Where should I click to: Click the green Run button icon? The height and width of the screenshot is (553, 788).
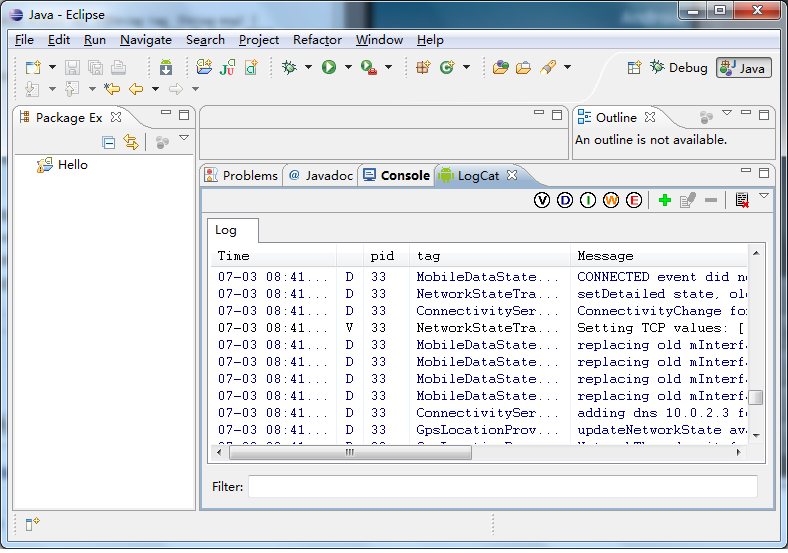click(328, 67)
